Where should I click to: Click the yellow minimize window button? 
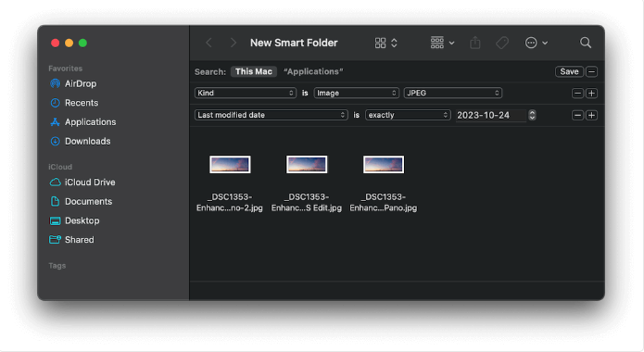pos(69,43)
